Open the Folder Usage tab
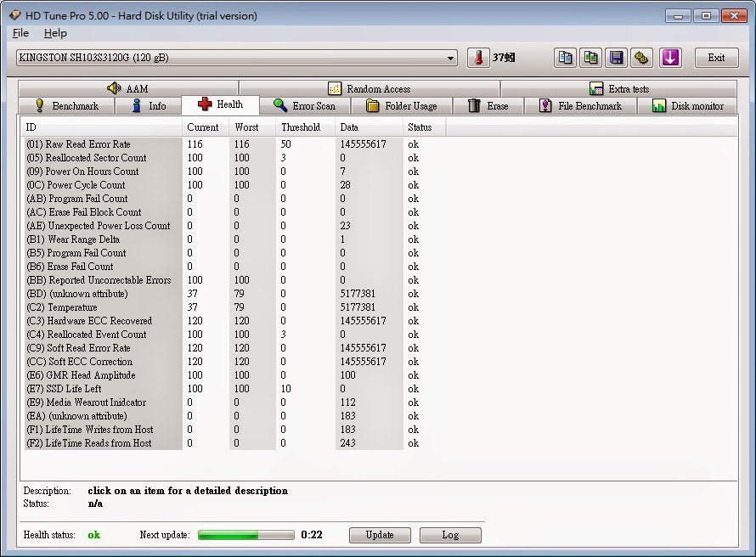Image resolution: width=756 pixels, height=557 pixels. click(402, 105)
